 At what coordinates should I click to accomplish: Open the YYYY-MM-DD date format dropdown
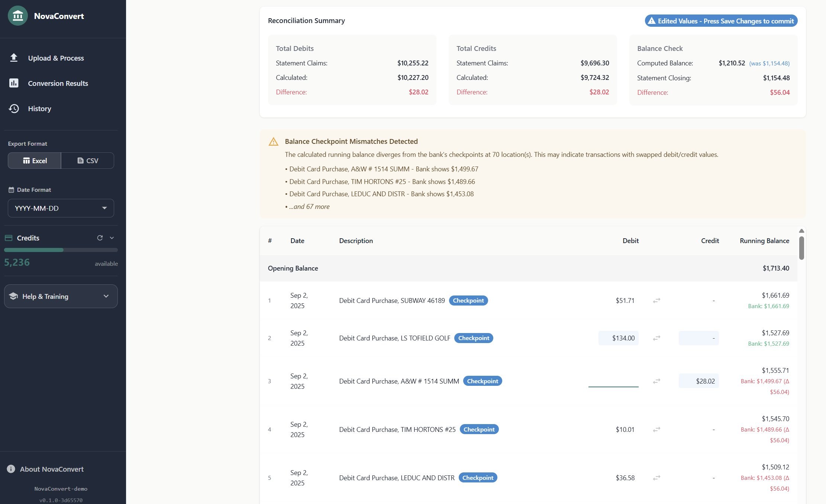click(x=61, y=208)
